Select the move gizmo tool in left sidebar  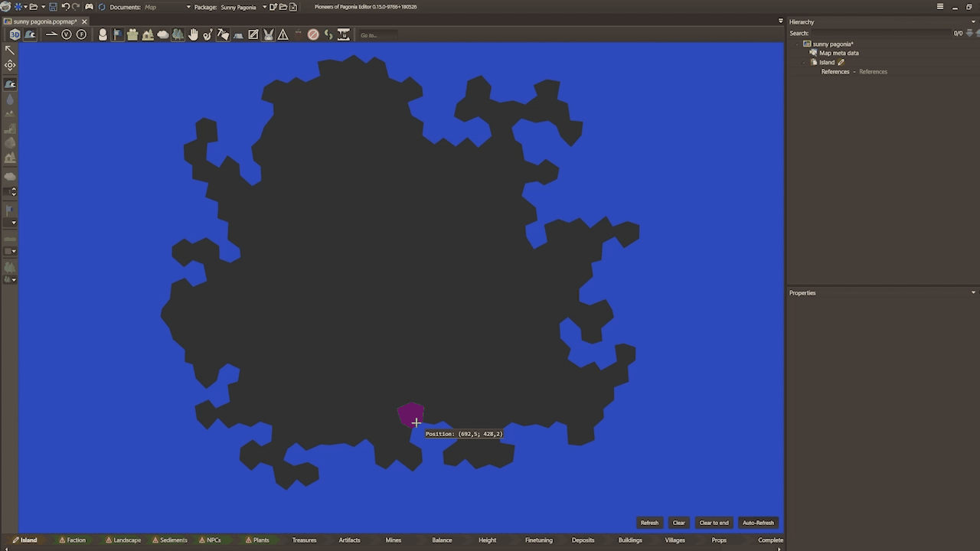click(10, 65)
